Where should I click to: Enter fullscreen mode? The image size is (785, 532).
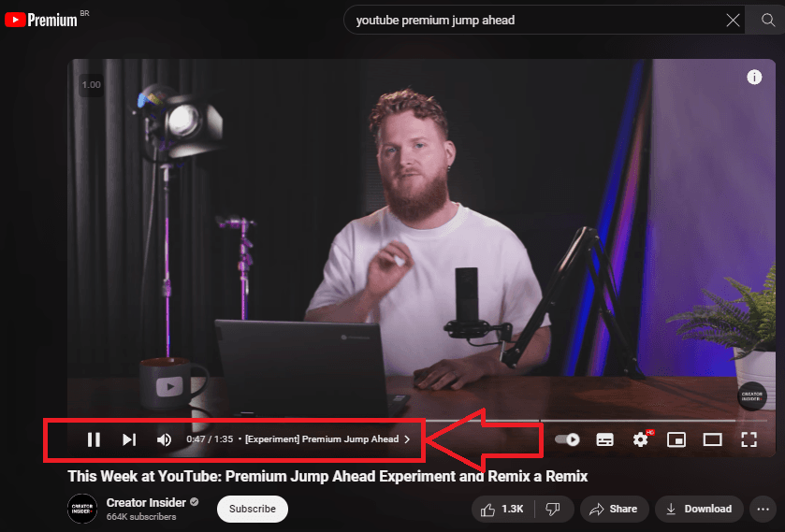[749, 439]
